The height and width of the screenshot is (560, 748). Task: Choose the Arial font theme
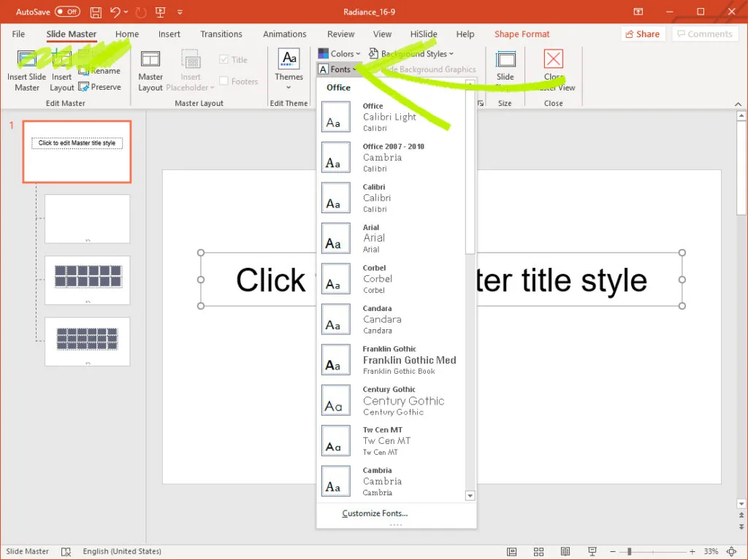(392, 238)
